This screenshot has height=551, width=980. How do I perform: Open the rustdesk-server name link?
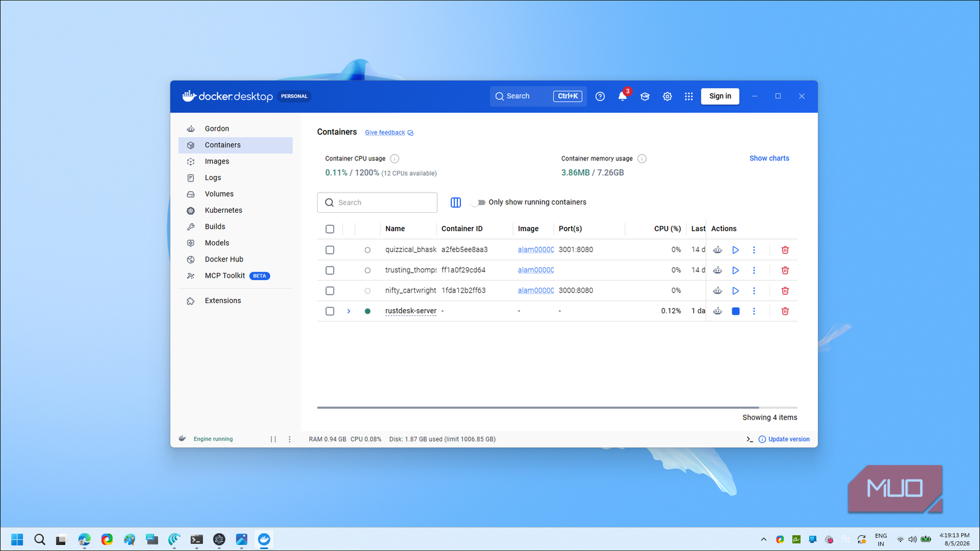410,311
